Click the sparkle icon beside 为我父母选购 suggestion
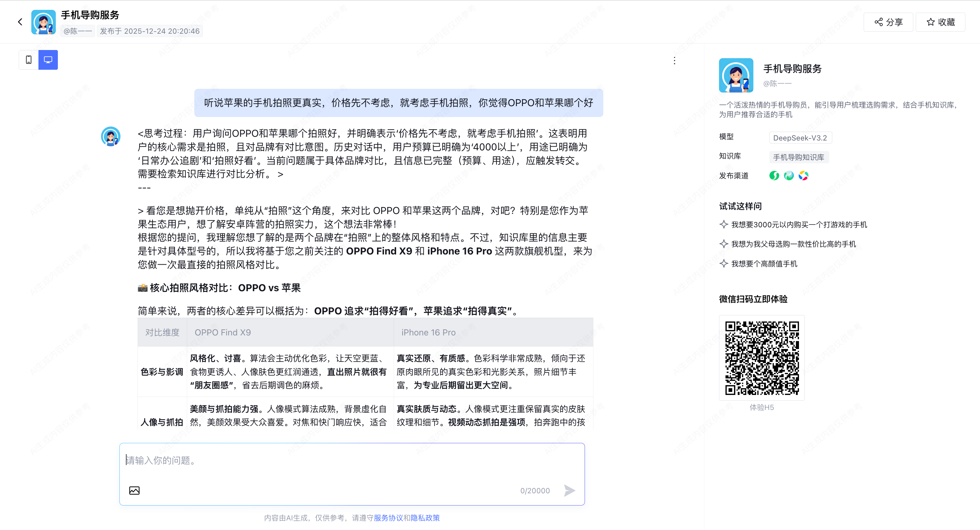 (723, 244)
